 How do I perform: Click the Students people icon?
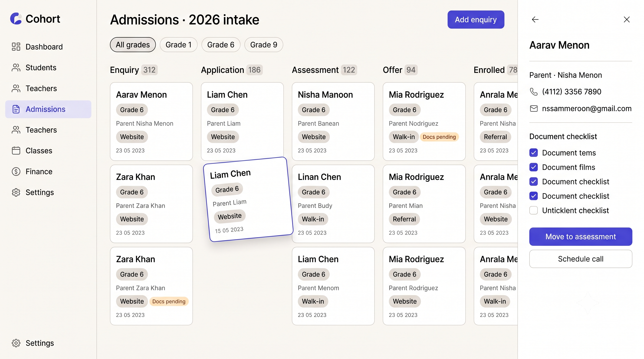point(16,67)
